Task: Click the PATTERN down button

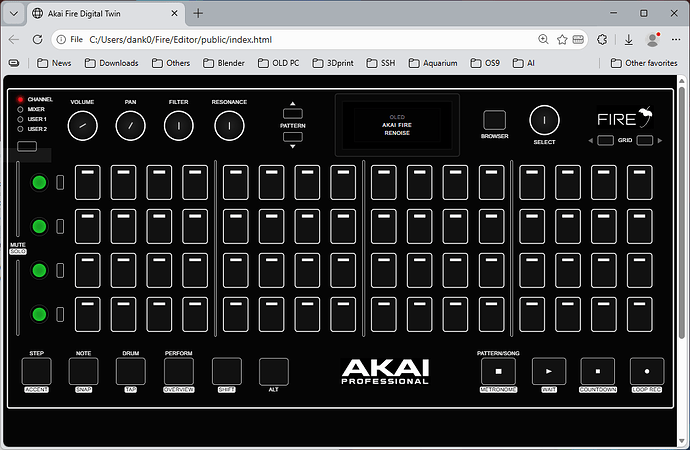Action: [x=293, y=137]
